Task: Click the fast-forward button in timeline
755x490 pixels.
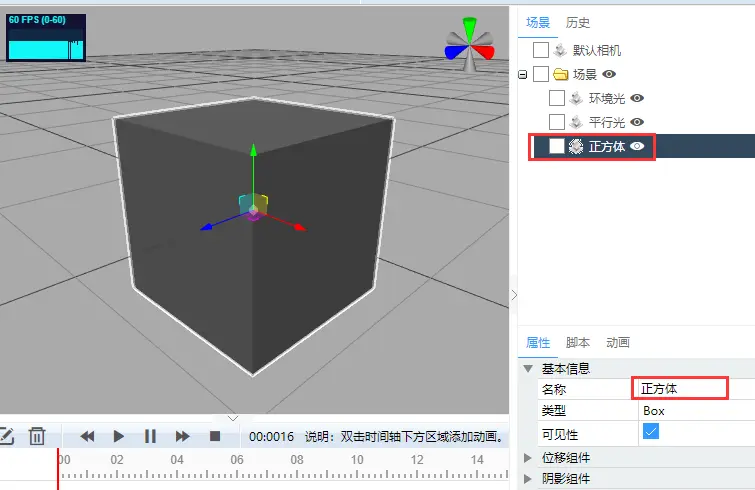Action: pyautogui.click(x=183, y=436)
